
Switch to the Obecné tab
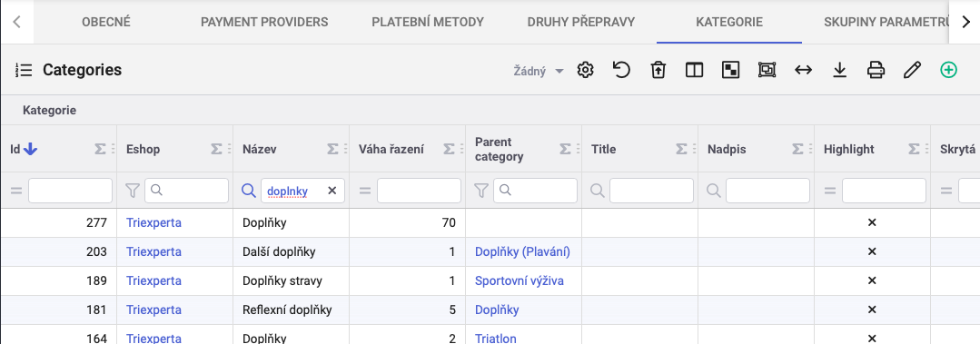click(106, 22)
